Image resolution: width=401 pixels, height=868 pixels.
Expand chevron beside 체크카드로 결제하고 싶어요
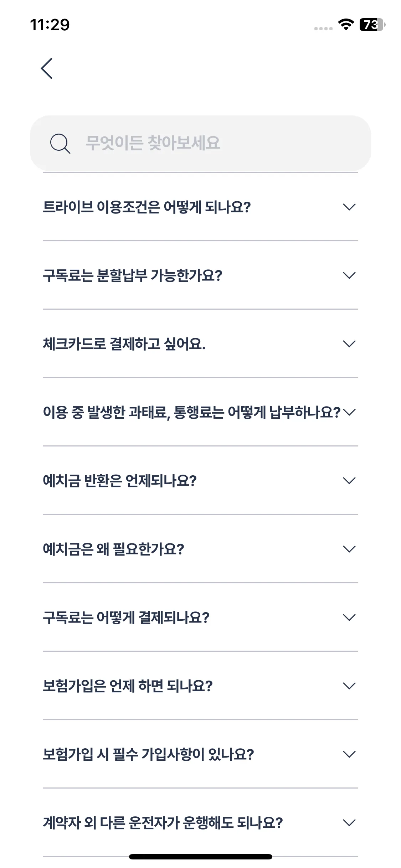coord(349,344)
